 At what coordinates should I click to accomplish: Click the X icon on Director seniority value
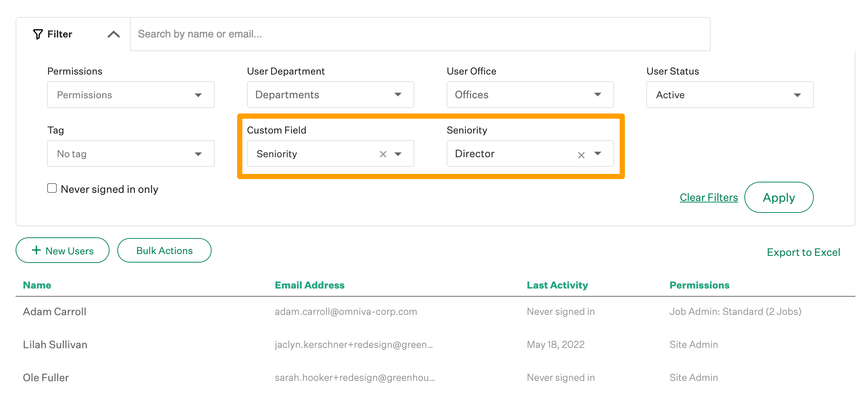(581, 154)
